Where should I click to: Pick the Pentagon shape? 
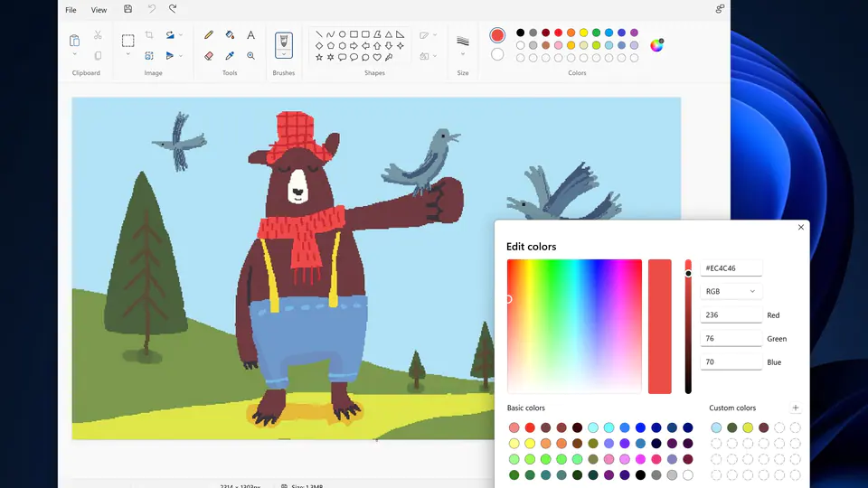point(331,46)
